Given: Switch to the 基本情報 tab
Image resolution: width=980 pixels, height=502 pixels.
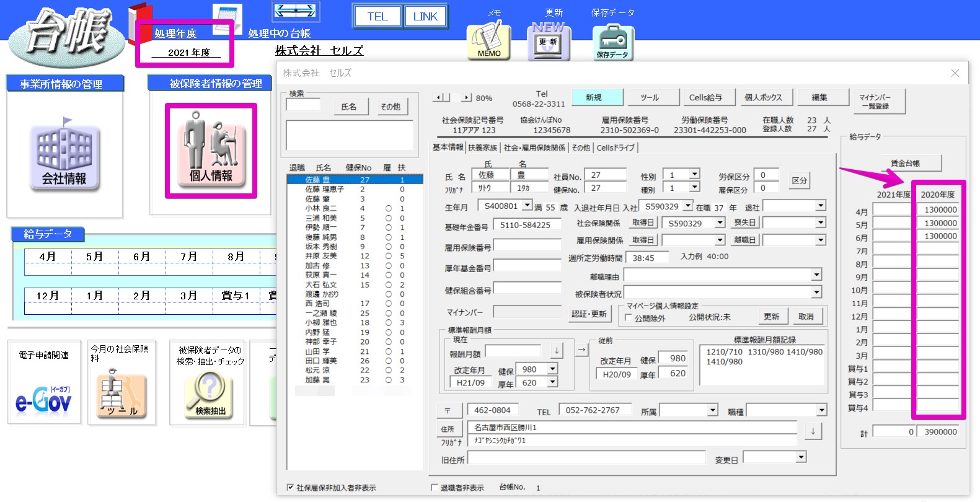Looking at the screenshot, I should [x=448, y=148].
